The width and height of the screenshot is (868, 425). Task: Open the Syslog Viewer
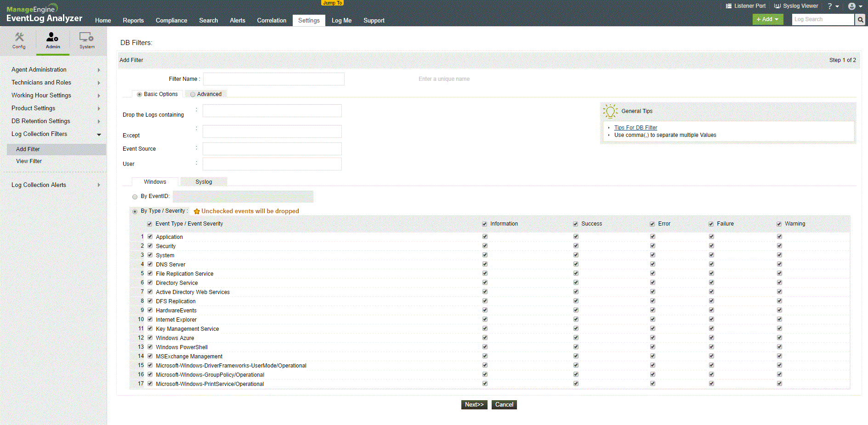pyautogui.click(x=777, y=6)
